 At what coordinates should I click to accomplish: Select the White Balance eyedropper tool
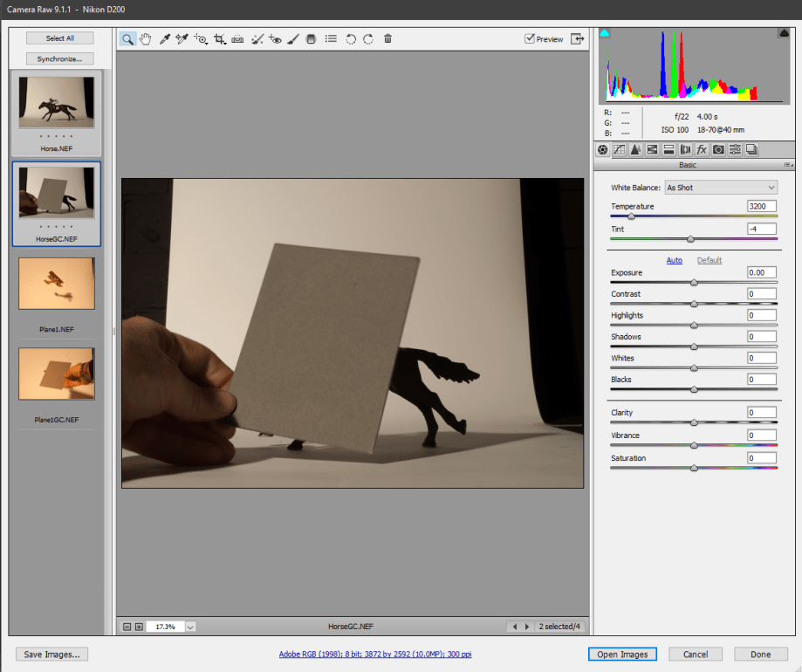click(164, 39)
